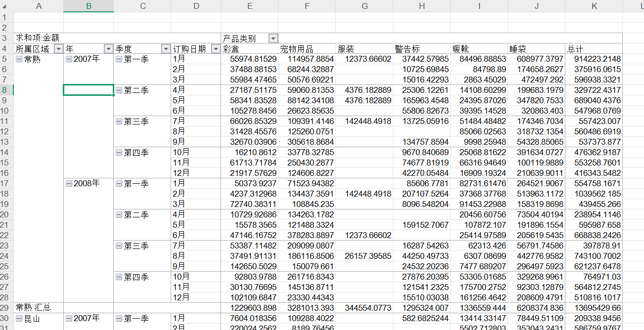Select cell value 175700.2752

(479, 287)
